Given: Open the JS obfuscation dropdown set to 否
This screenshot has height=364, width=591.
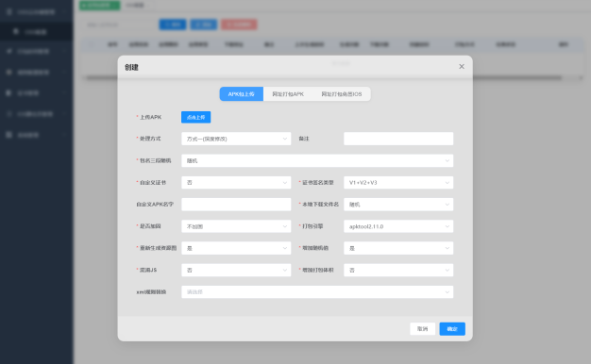Looking at the screenshot, I should point(236,270).
